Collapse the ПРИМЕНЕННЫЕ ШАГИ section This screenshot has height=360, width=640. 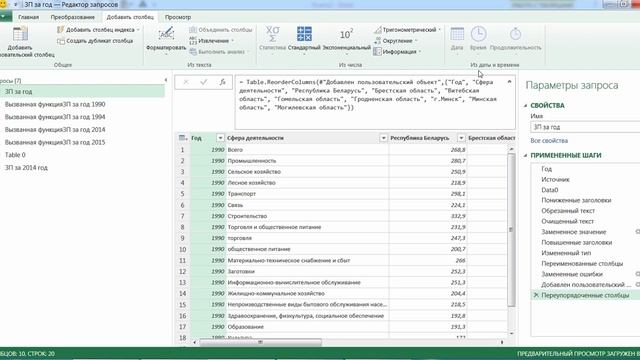click(526, 156)
